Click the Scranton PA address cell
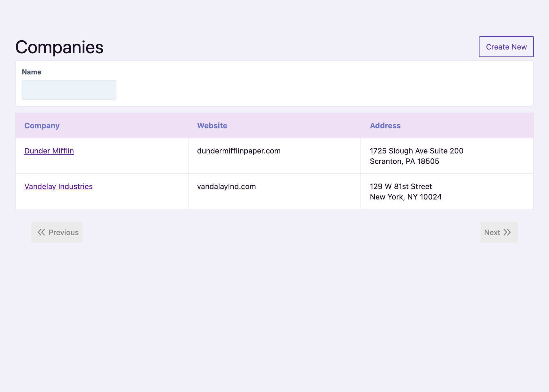This screenshot has height=392, width=549. pos(416,156)
